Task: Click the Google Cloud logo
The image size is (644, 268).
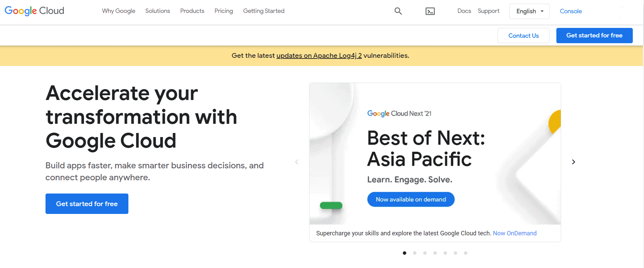Action: (34, 11)
